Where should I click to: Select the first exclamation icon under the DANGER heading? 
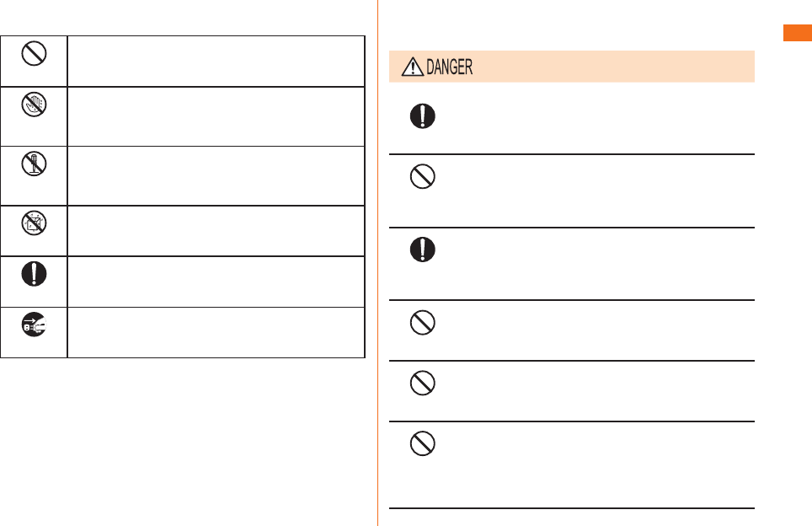click(423, 116)
